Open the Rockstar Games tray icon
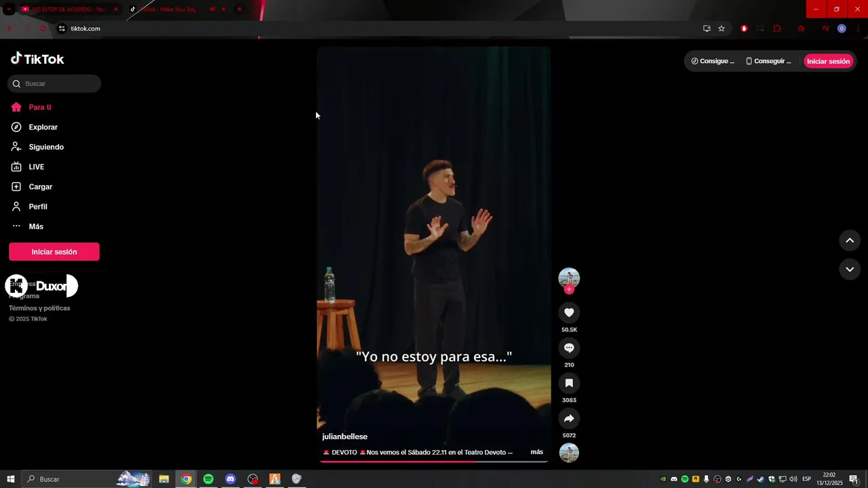The width and height of the screenshot is (868, 488). (696, 479)
